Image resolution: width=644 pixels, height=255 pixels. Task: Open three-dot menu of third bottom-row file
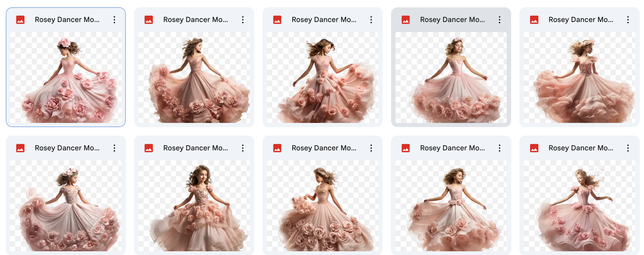pos(371,148)
